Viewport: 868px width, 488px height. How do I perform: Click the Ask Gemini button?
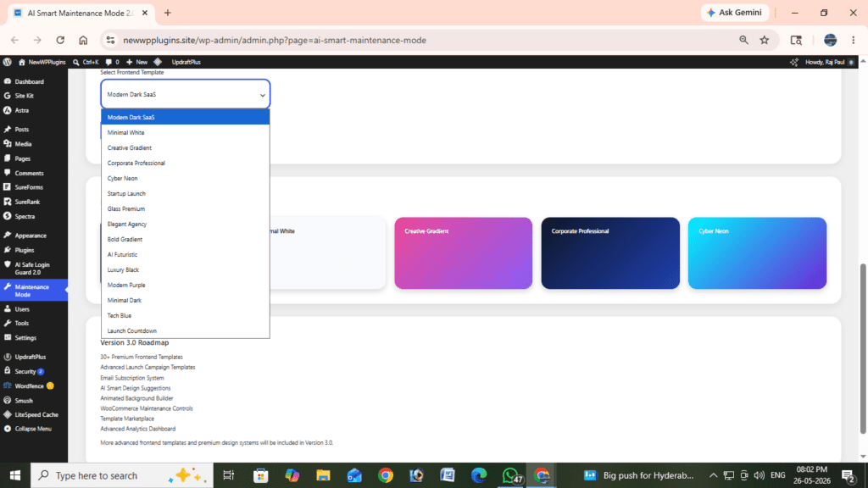point(735,13)
